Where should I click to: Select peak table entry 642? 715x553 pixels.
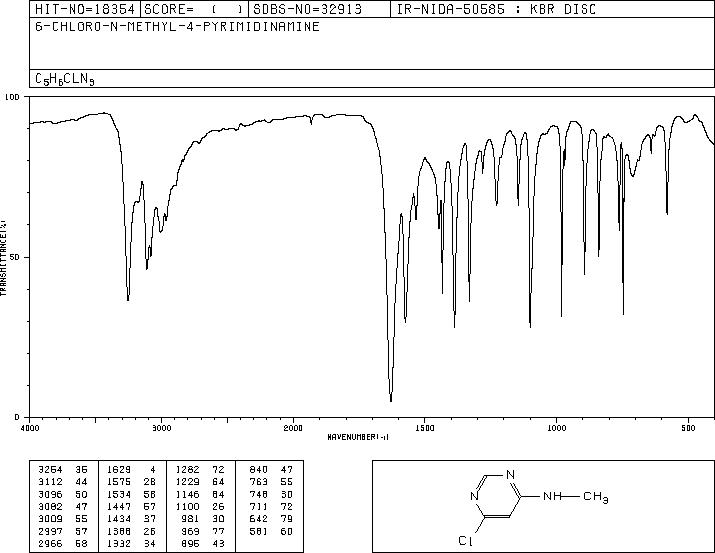259,519
